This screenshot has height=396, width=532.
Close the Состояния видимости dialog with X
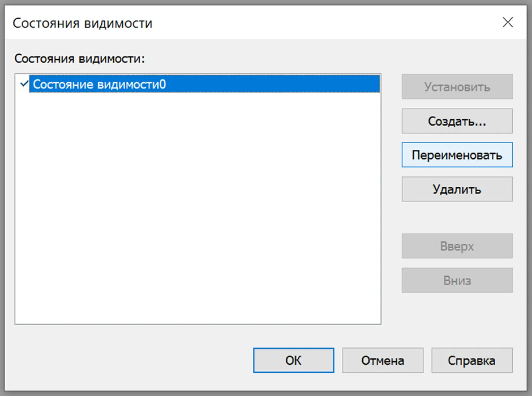tap(507, 22)
